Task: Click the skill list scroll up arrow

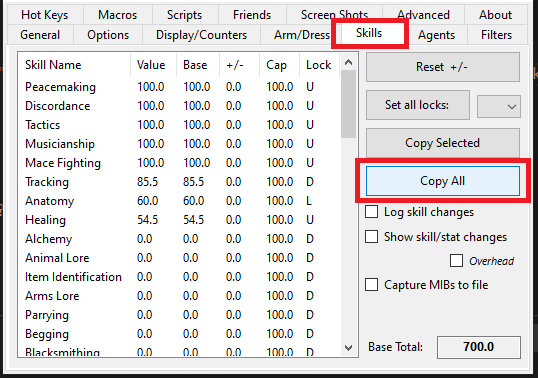Action: click(x=349, y=62)
